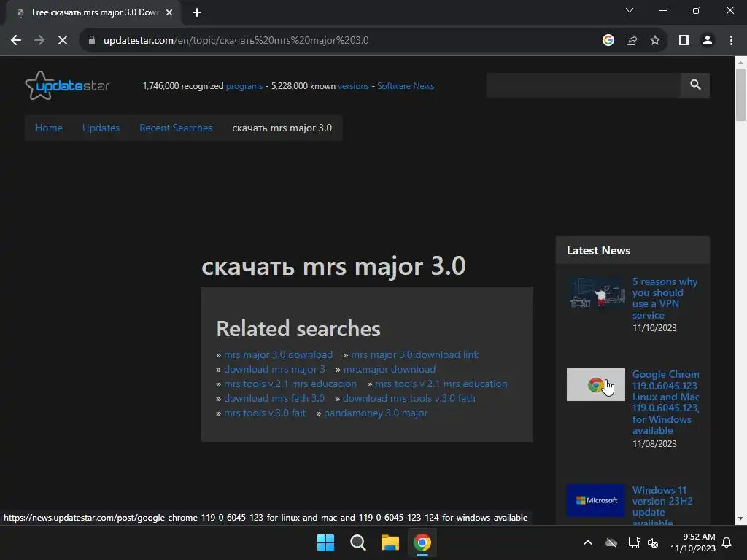Expand the tab search chevron
The height and width of the screenshot is (560, 747).
pos(630,10)
